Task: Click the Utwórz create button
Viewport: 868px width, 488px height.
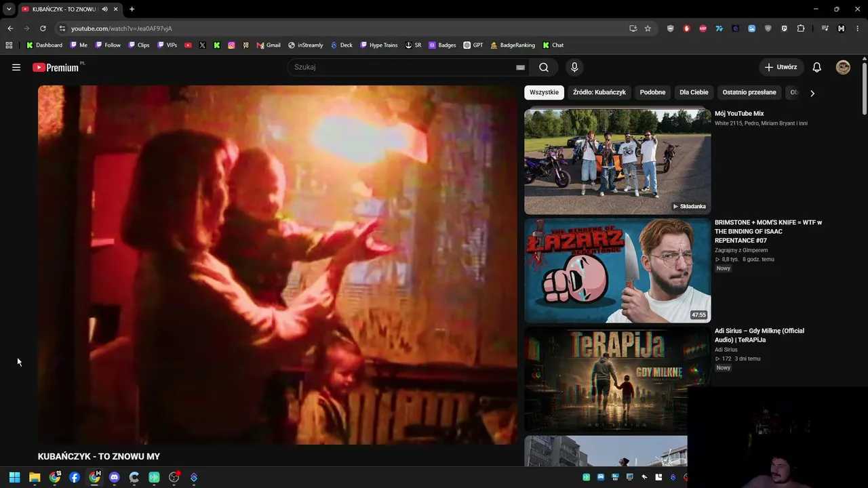Action: coord(781,67)
